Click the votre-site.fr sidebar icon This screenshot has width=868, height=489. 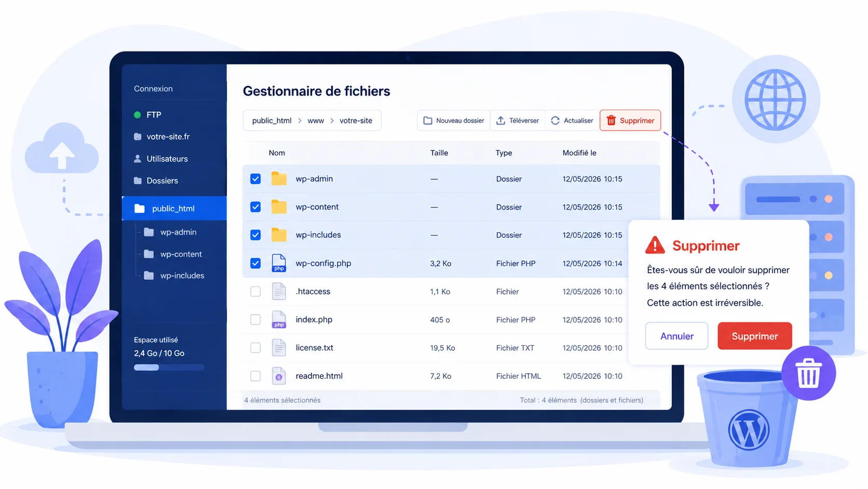(x=138, y=137)
